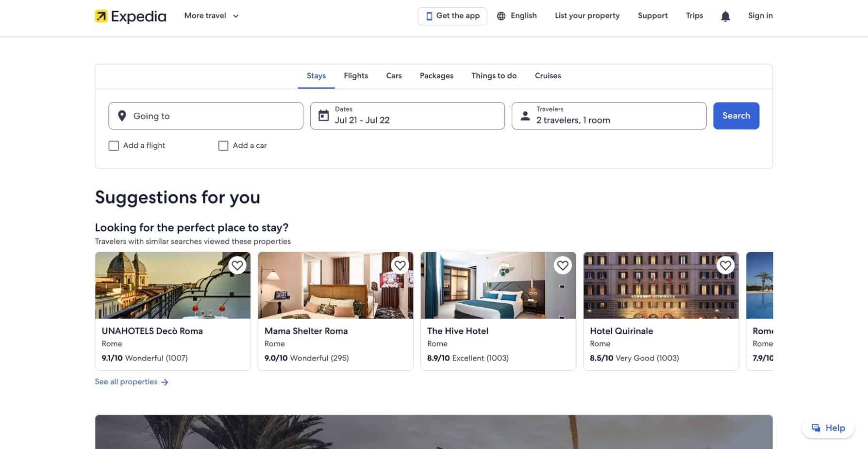Click the Going to input field
Image resolution: width=868 pixels, height=449 pixels.
[x=206, y=116]
